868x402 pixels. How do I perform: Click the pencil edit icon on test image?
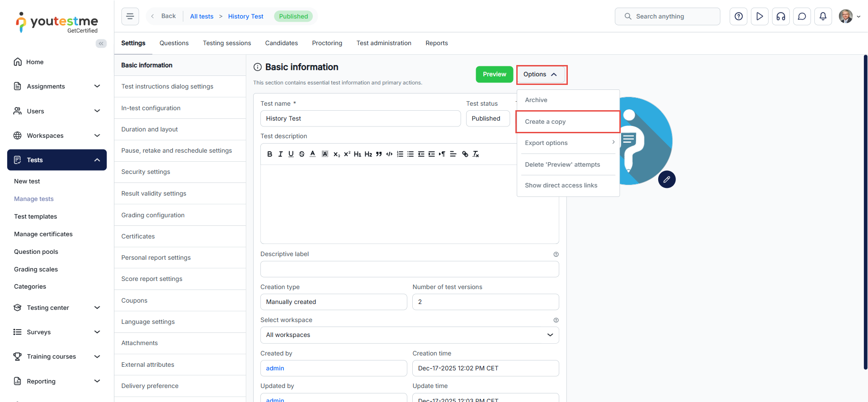666,179
